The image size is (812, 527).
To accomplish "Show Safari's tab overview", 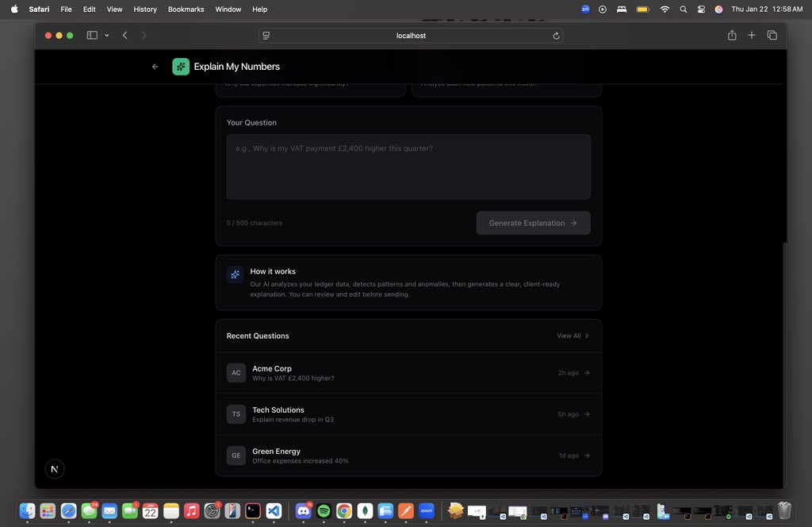I will click(x=772, y=35).
